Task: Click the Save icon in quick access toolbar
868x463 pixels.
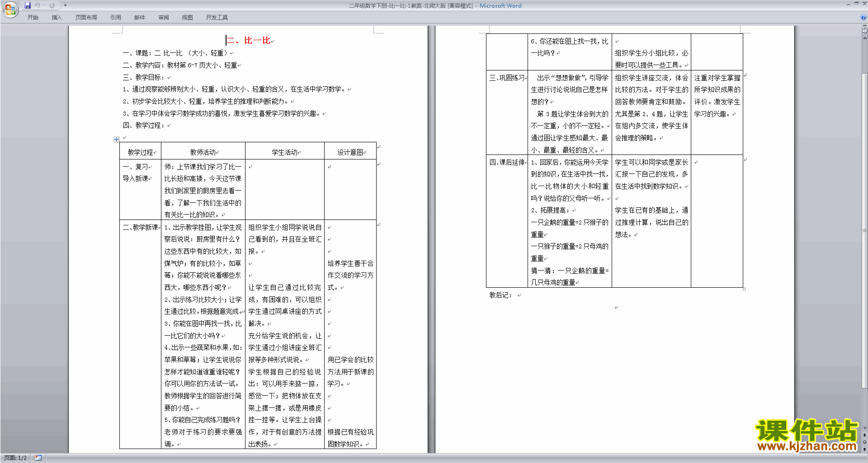Action: click(28, 5)
